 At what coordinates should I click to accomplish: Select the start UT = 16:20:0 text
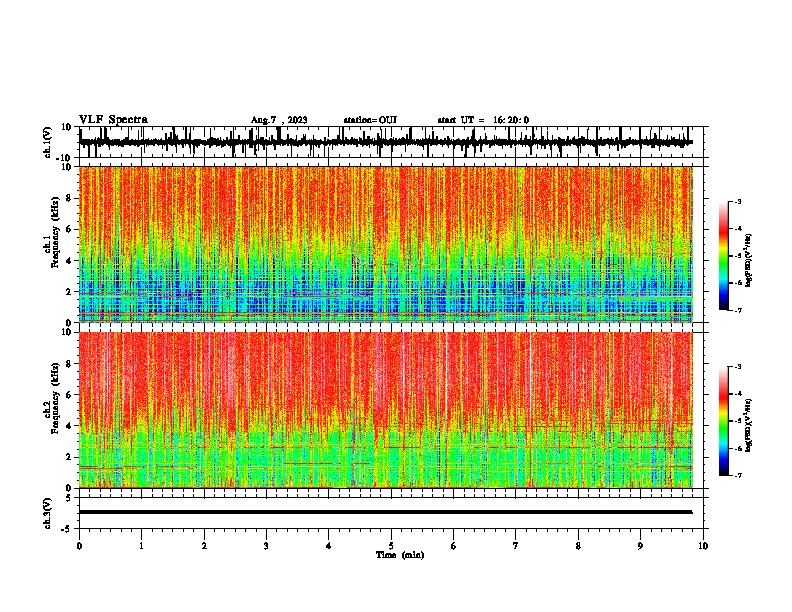tap(483, 120)
